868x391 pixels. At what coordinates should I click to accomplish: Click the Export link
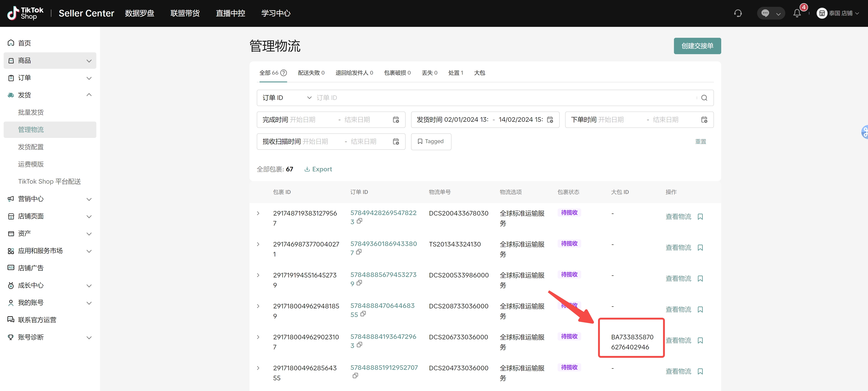pos(318,169)
